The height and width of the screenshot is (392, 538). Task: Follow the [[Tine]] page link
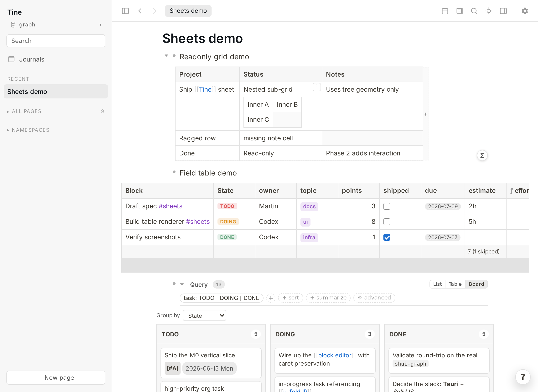coord(205,90)
